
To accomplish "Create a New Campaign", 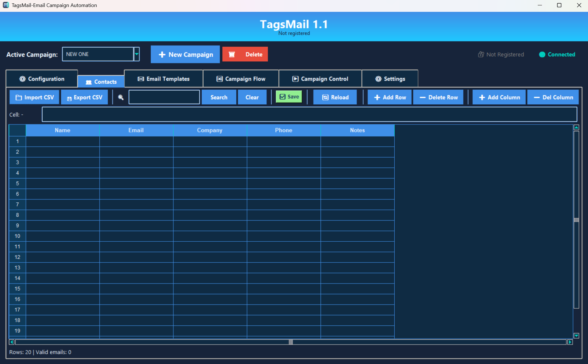I will coord(185,54).
